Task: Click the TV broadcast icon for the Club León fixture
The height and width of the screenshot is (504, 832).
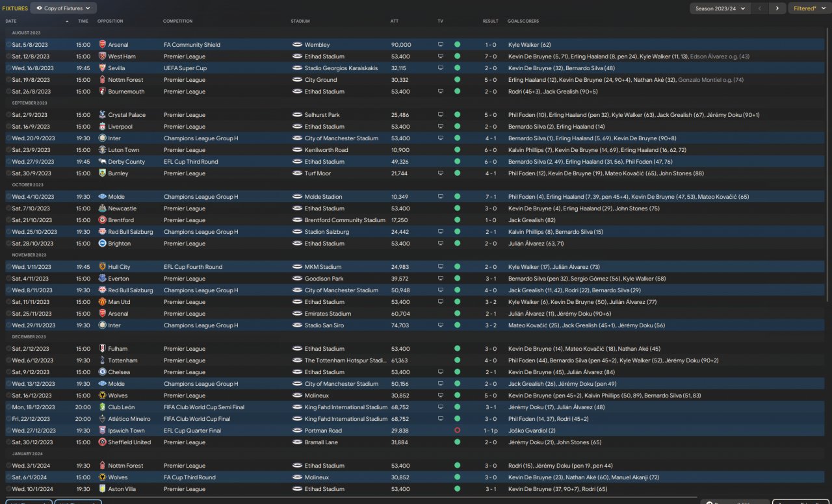Action: [440, 407]
